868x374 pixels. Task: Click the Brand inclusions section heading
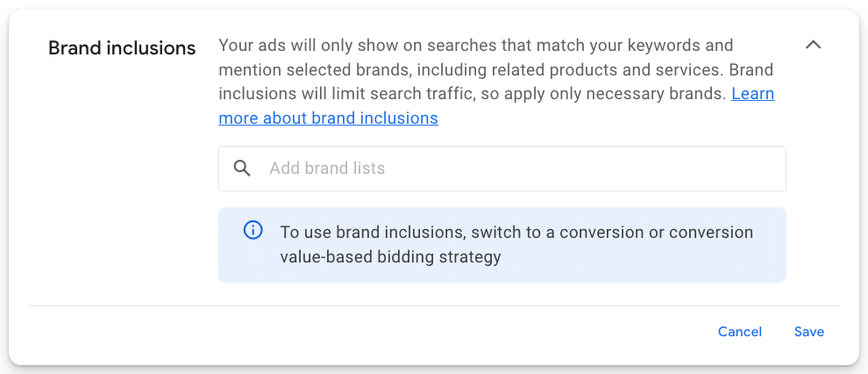pyautogui.click(x=122, y=48)
